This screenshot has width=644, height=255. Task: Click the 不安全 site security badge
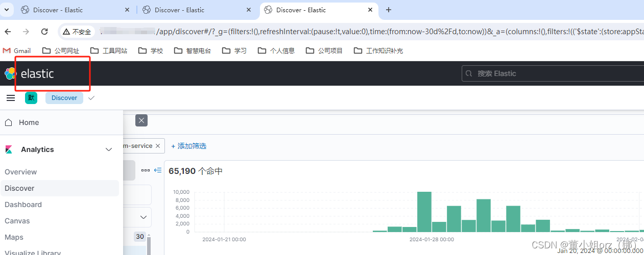(x=77, y=32)
